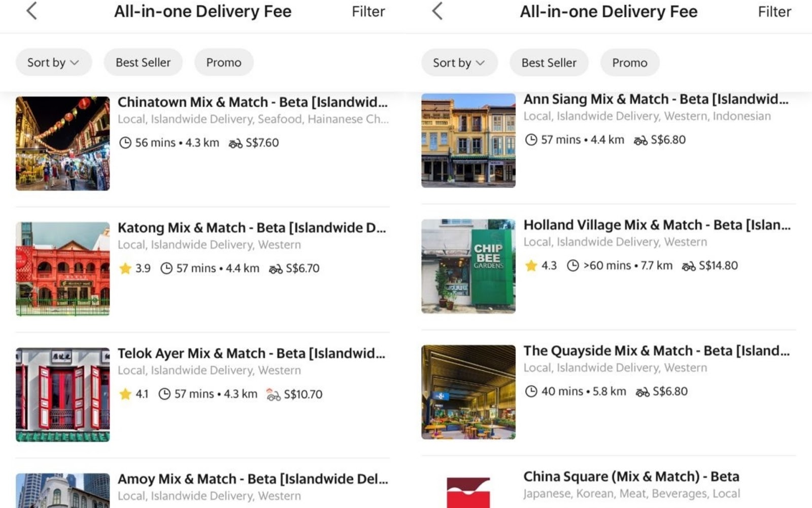
Task: Toggle Promo chip on right screen
Action: 630,62
